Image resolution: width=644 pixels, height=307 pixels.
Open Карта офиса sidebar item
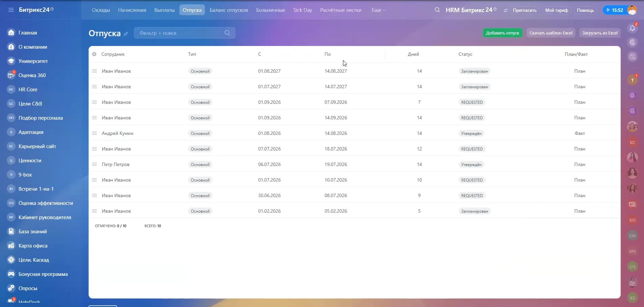click(33, 246)
